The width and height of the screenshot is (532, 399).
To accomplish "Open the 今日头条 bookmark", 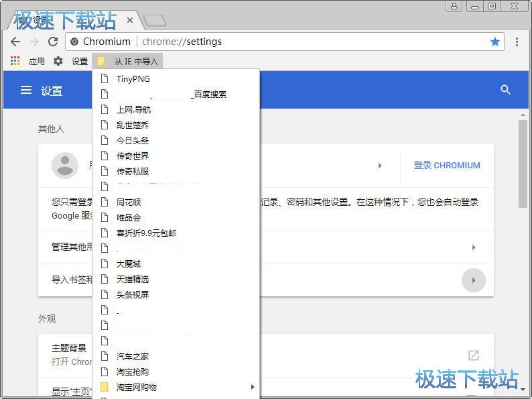I will pos(176,140).
